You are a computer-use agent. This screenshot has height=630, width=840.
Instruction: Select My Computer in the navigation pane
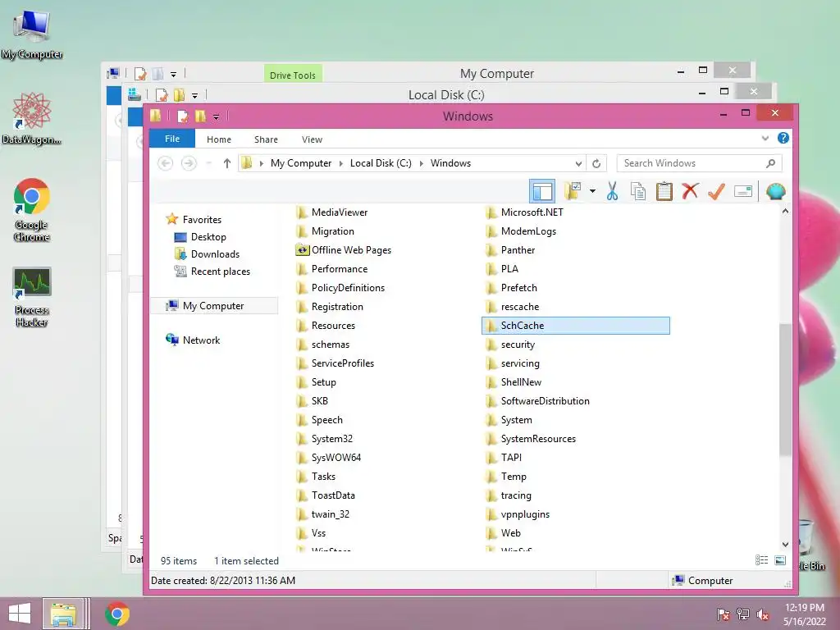click(213, 305)
